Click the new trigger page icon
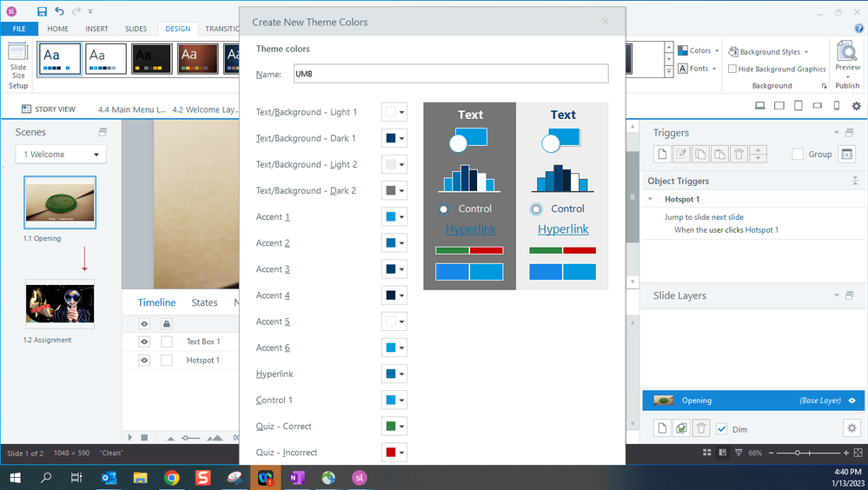The width and height of the screenshot is (868, 490). (x=662, y=154)
